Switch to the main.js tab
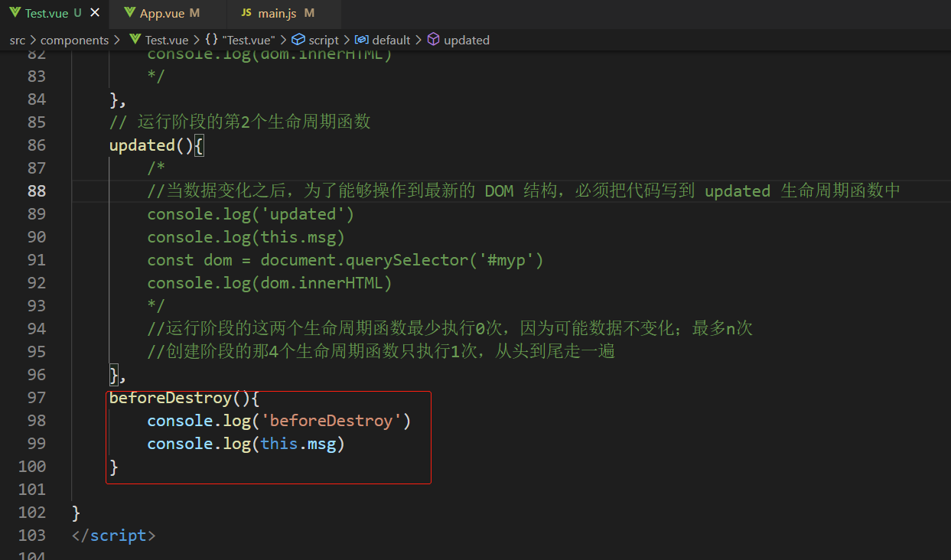Image resolution: width=951 pixels, height=560 pixels. 275,13
